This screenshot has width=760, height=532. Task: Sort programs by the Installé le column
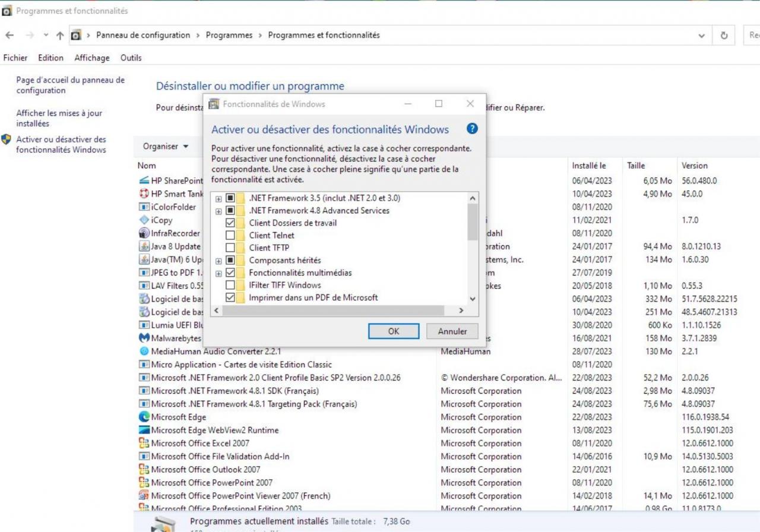[x=589, y=166]
